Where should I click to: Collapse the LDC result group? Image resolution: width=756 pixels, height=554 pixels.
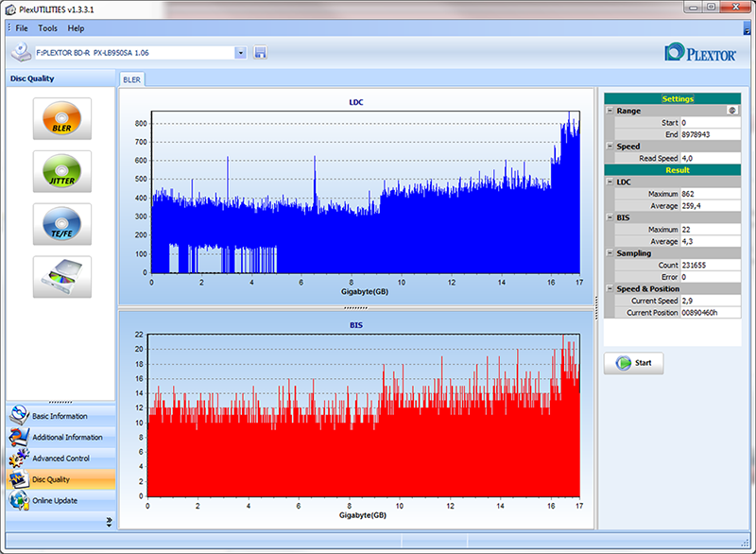(x=610, y=182)
